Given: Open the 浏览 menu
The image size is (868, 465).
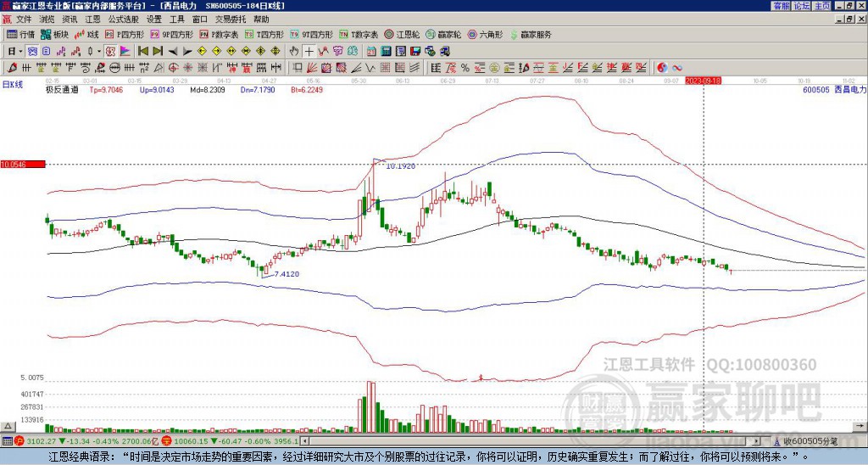Looking at the screenshot, I should 47,20.
